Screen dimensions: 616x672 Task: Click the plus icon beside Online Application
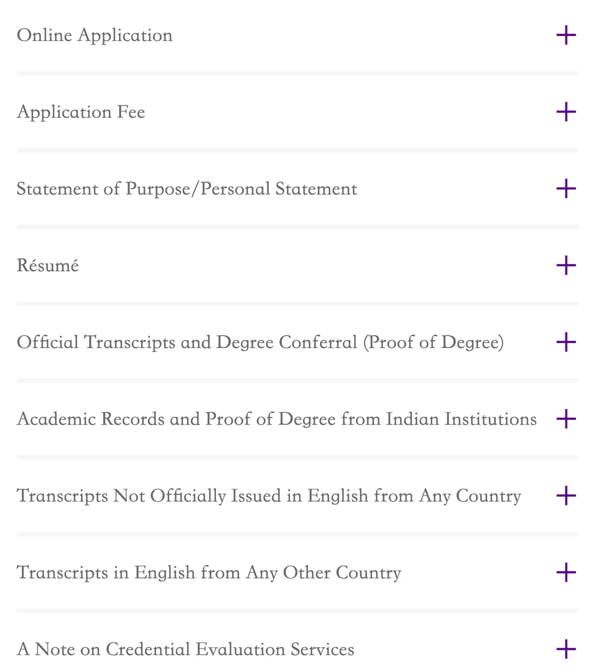click(x=566, y=35)
